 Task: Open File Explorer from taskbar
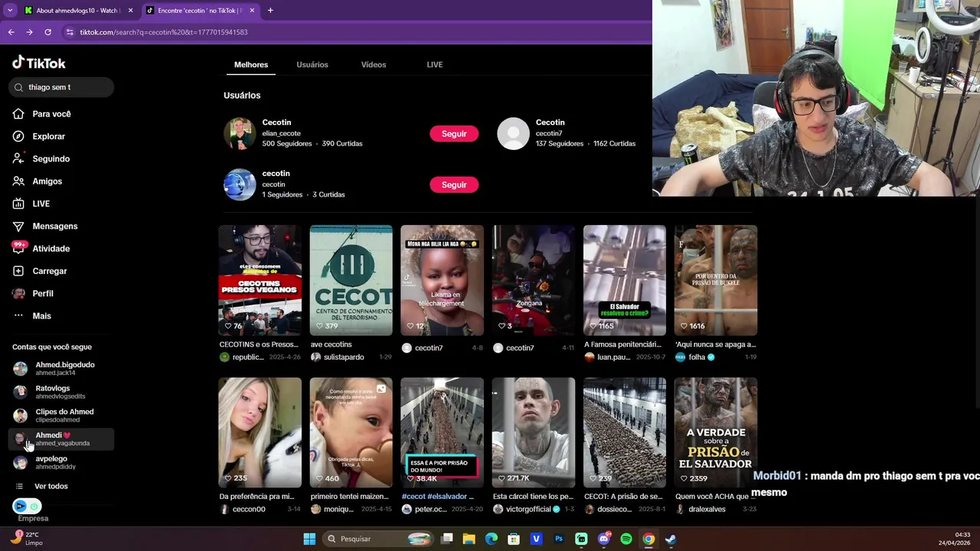469,539
